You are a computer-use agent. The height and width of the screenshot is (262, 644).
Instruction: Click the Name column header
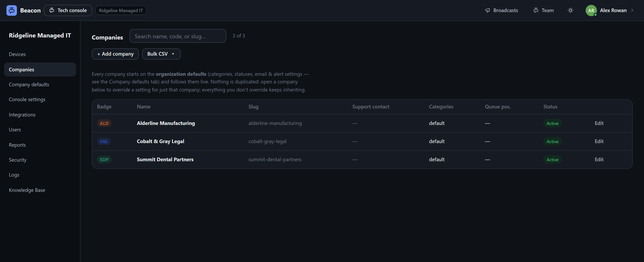pyautogui.click(x=143, y=106)
